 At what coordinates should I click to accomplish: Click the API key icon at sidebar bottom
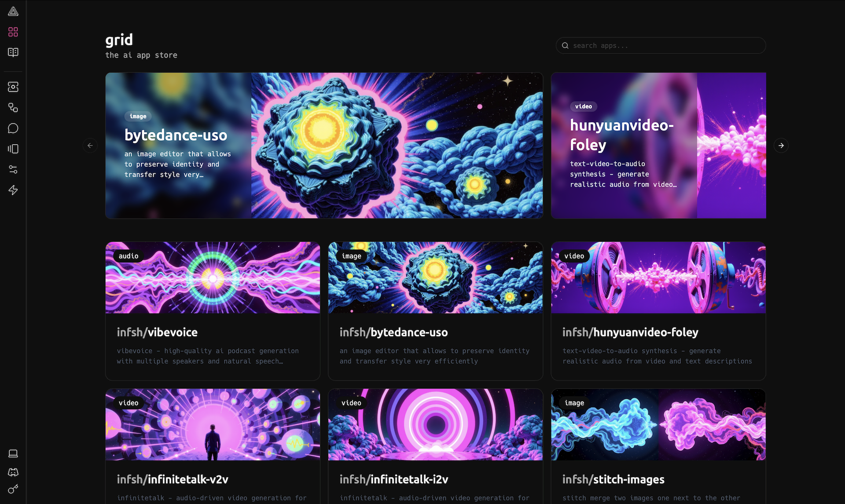(13, 489)
